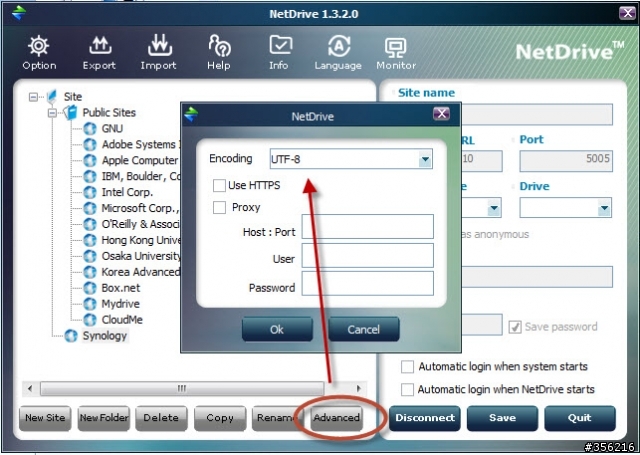Click the Korea Advanced globe icon
Viewport: 640px width, 455px height.
click(x=90, y=272)
